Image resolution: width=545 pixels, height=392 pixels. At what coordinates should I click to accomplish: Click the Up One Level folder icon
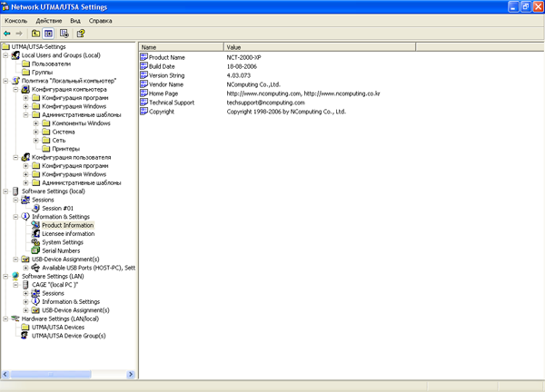tap(35, 34)
